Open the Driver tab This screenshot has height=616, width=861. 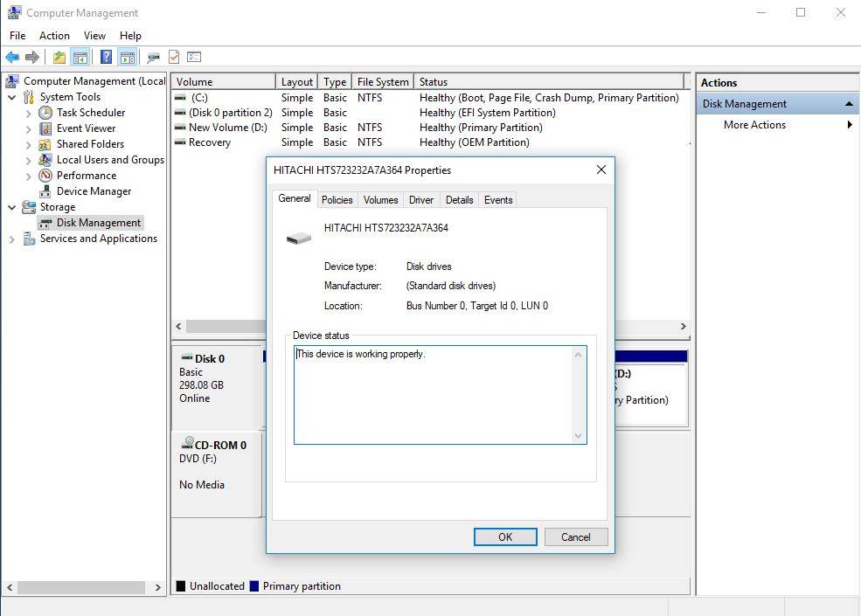(x=420, y=200)
